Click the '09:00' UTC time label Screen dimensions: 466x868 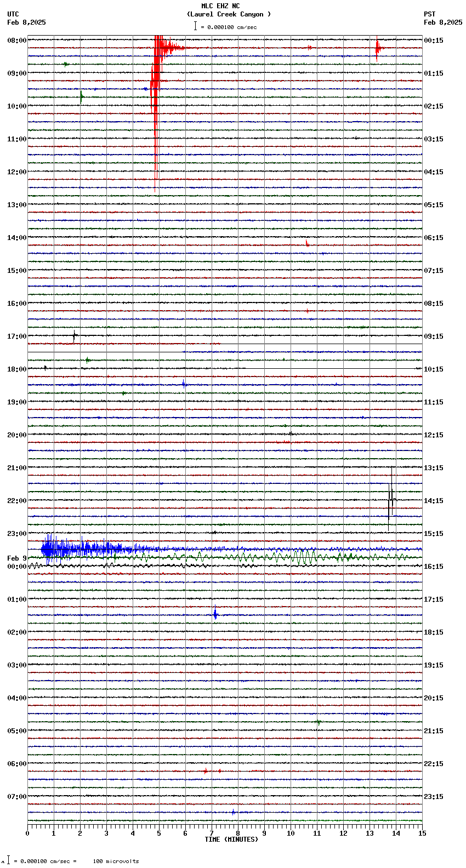17,73
